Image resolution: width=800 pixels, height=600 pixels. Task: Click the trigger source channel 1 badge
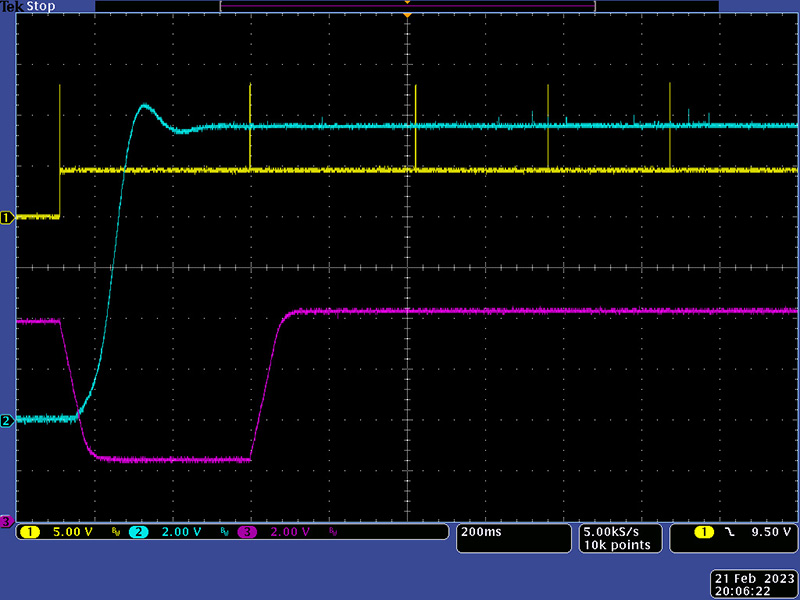(706, 532)
